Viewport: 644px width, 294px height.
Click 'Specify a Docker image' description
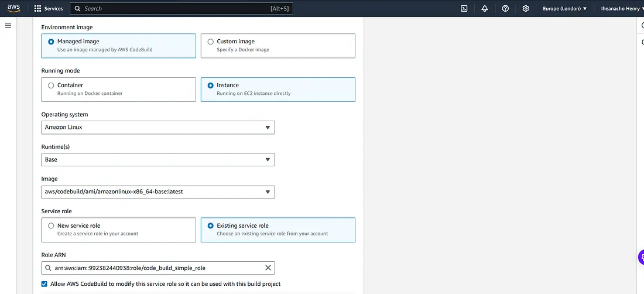point(243,49)
